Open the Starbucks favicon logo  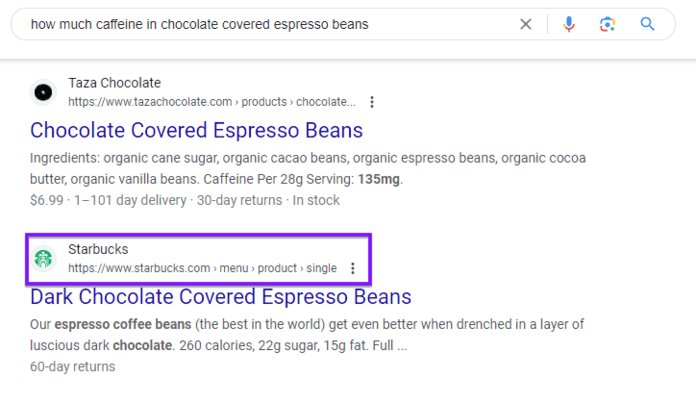click(44, 259)
